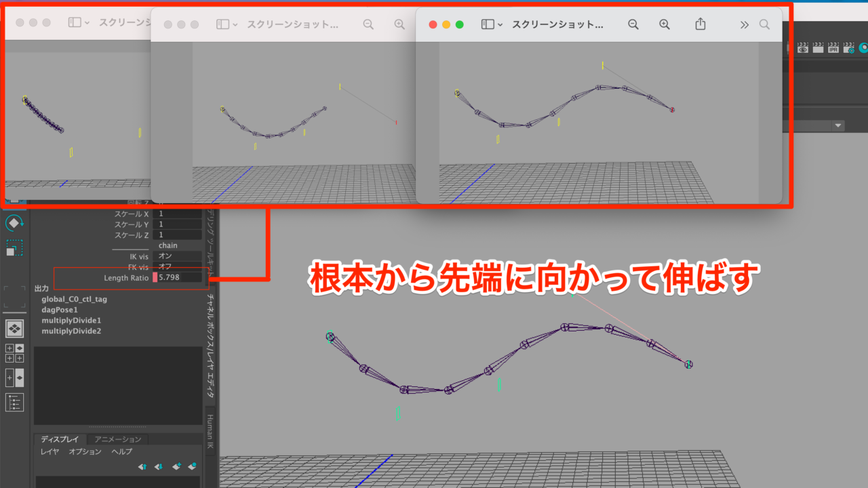Click the front Preview window title スクリーンショット
This screenshot has height=488, width=868.
(558, 24)
